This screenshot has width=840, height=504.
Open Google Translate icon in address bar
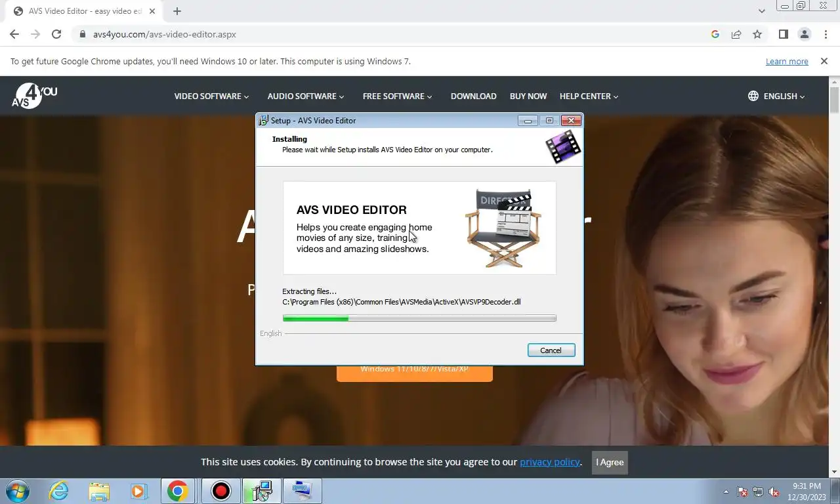click(715, 34)
